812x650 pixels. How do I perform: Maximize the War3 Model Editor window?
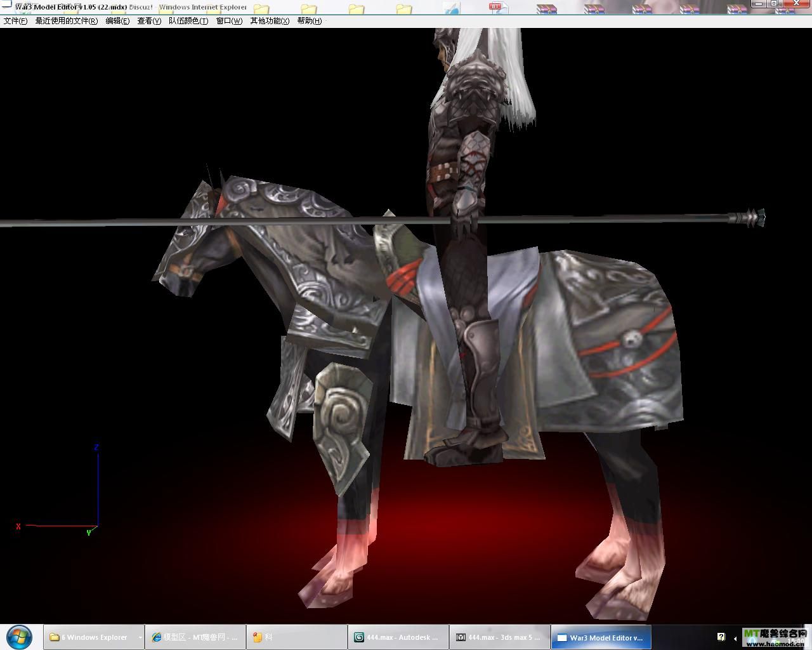[773, 3]
